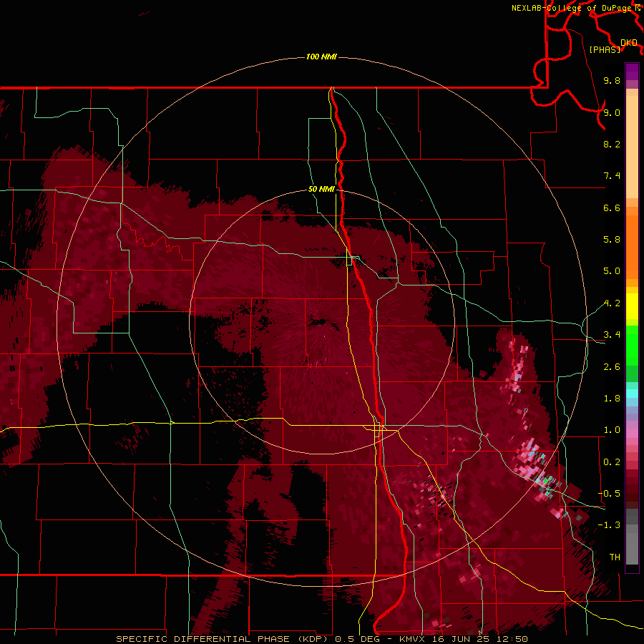Click the 1.0 value on the color scale

[x=612, y=430]
